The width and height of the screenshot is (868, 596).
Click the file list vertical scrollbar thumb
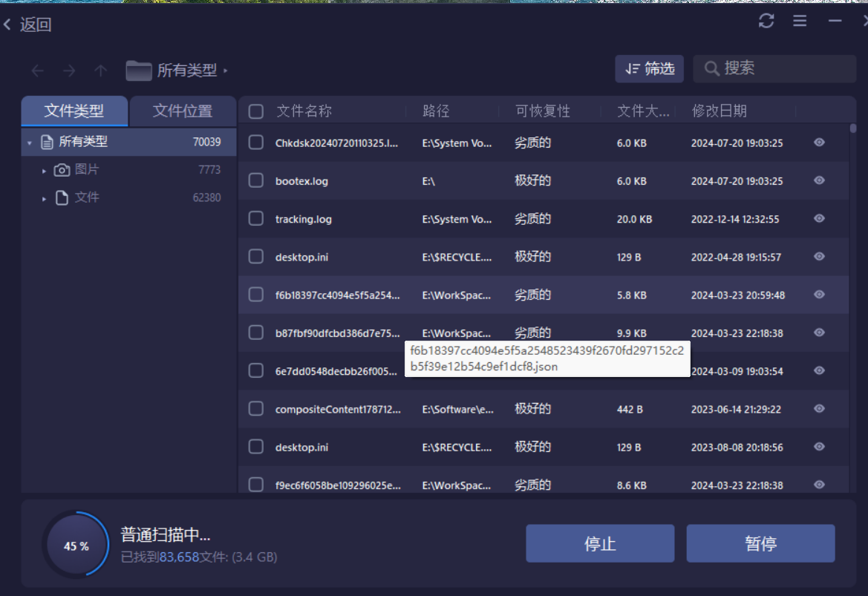[x=853, y=128]
